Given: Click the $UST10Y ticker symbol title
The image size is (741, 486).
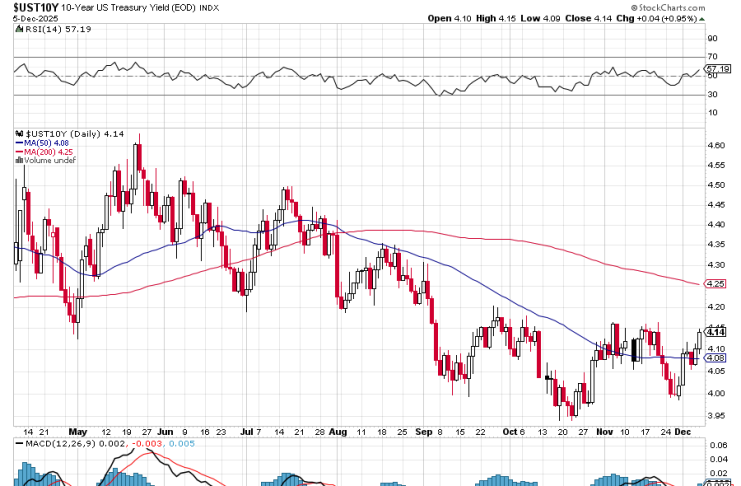Looking at the screenshot, I should pos(28,6).
